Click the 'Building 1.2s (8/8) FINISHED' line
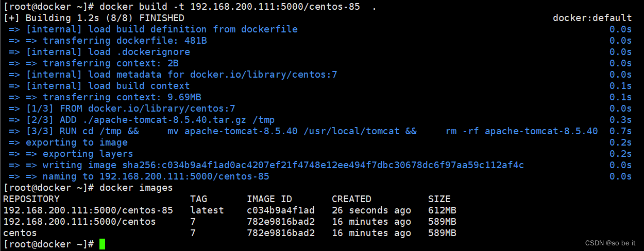 tap(94, 18)
